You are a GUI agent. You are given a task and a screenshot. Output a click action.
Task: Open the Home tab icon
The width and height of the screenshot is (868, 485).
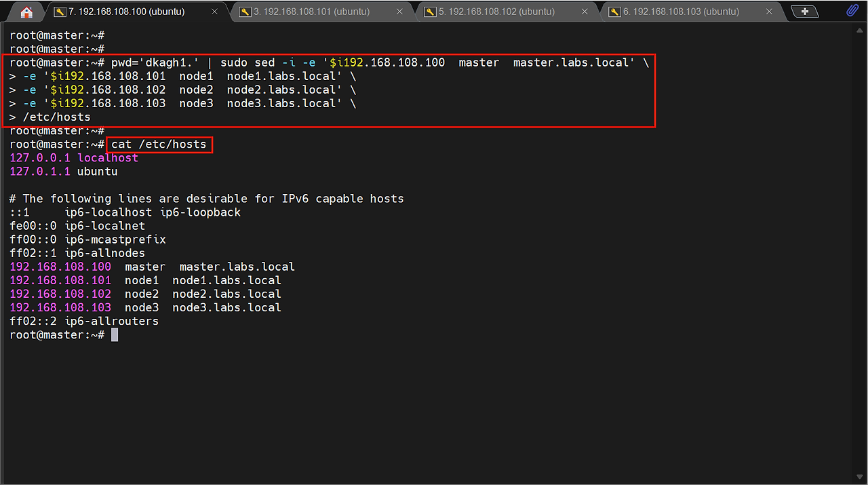coord(26,12)
